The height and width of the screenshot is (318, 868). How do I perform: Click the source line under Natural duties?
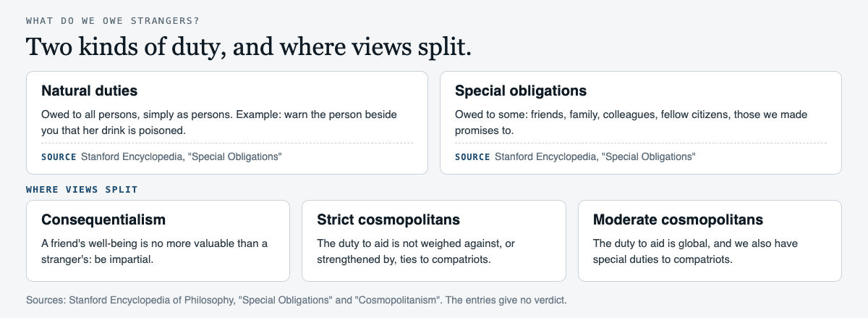[161, 156]
